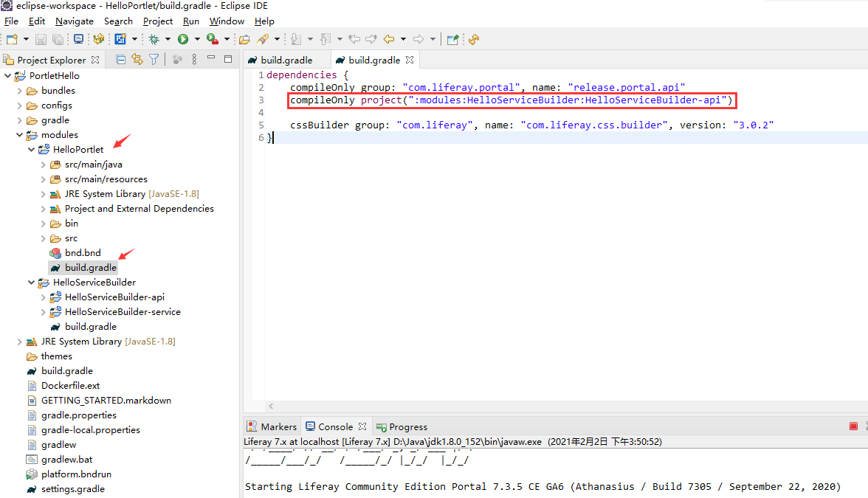The width and height of the screenshot is (868, 498).
Task: Click the Save toolbar icon
Action: 41,39
